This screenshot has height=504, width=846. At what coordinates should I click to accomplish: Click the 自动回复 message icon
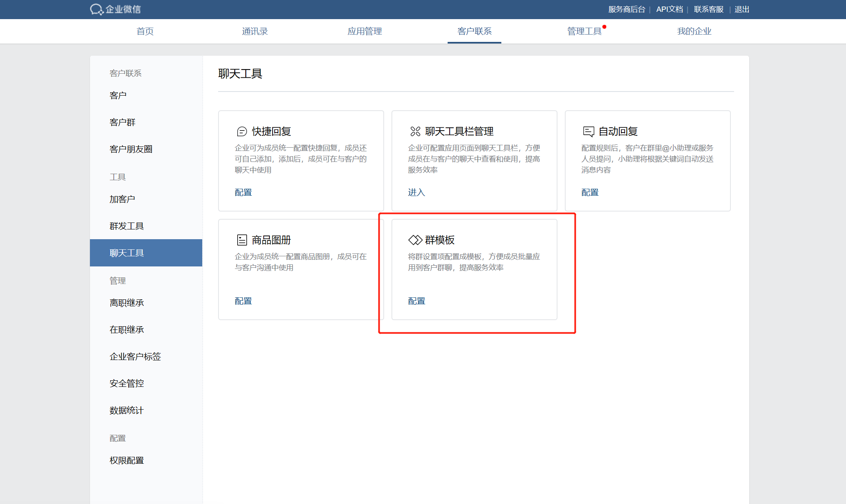coord(588,131)
